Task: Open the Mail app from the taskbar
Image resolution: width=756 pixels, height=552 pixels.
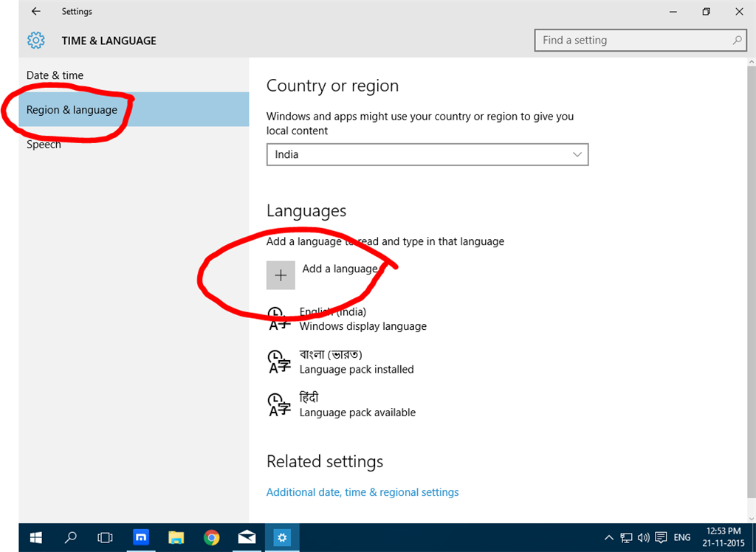Action: 247,537
